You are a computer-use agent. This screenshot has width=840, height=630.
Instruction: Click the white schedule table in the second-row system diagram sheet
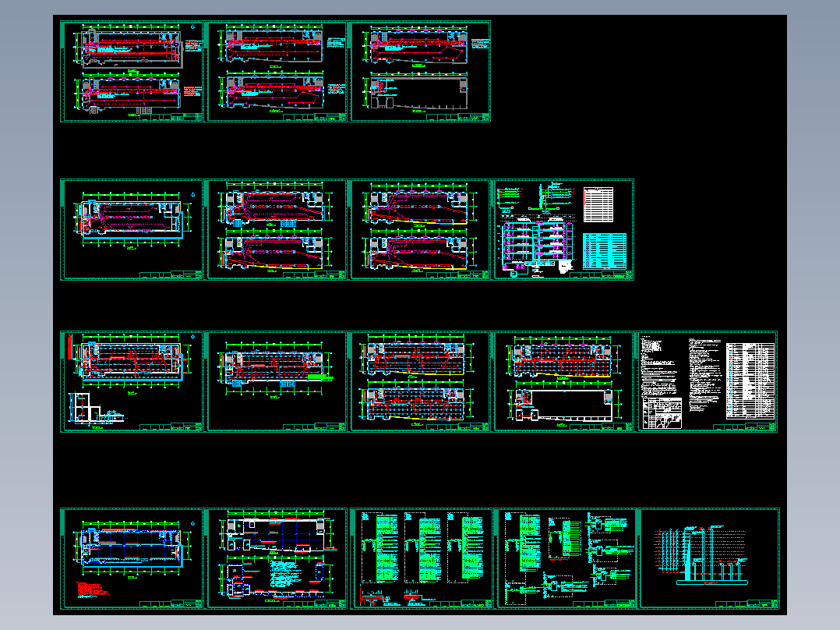tap(598, 204)
